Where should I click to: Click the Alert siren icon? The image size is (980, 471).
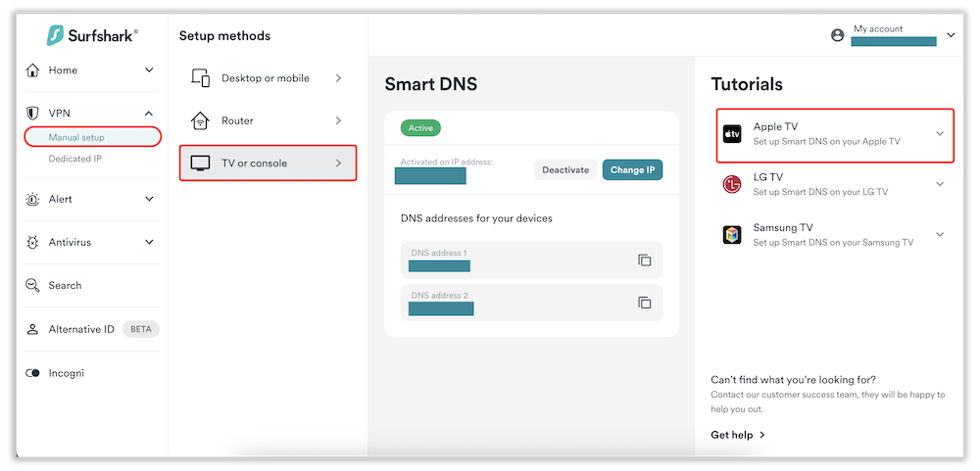pyautogui.click(x=32, y=200)
